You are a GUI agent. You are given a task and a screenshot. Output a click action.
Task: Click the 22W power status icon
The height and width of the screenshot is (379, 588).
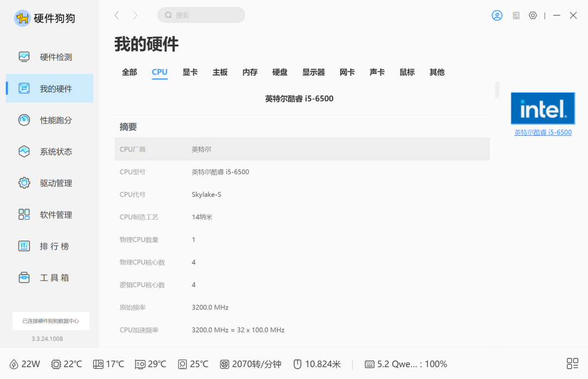[x=14, y=364]
